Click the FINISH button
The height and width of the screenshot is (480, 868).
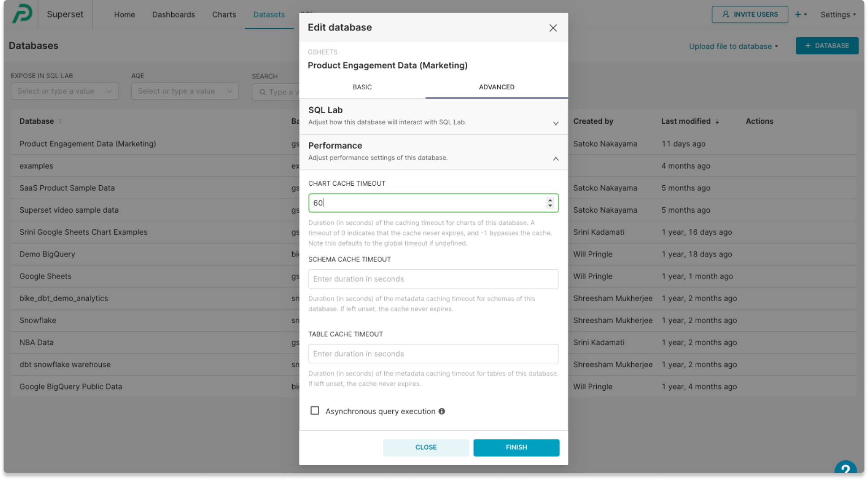516,447
